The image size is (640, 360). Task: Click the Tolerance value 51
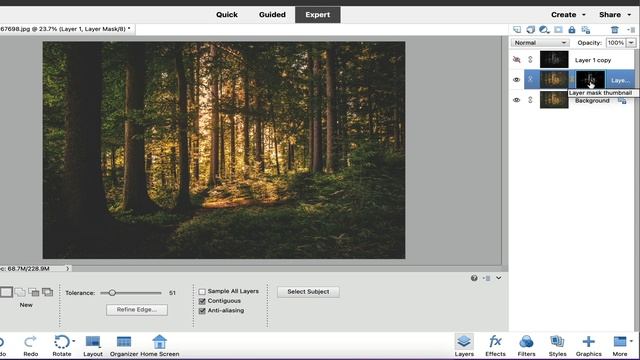point(172,293)
